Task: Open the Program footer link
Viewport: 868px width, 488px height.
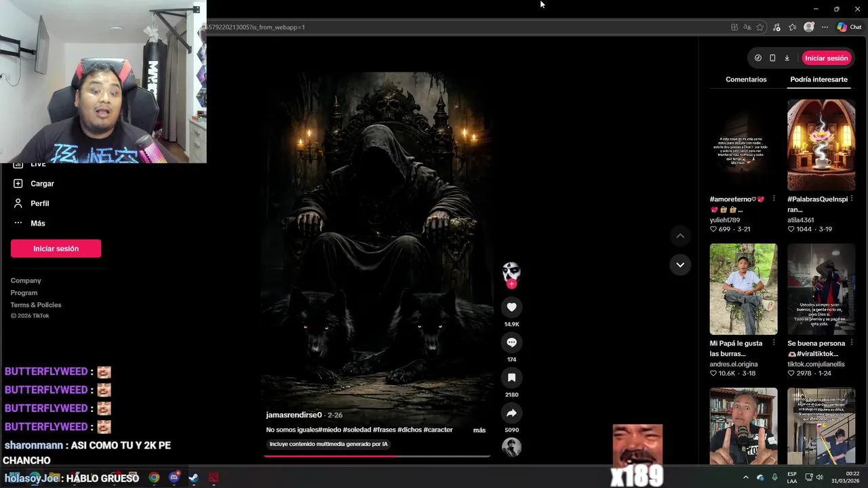Action: coord(24,293)
